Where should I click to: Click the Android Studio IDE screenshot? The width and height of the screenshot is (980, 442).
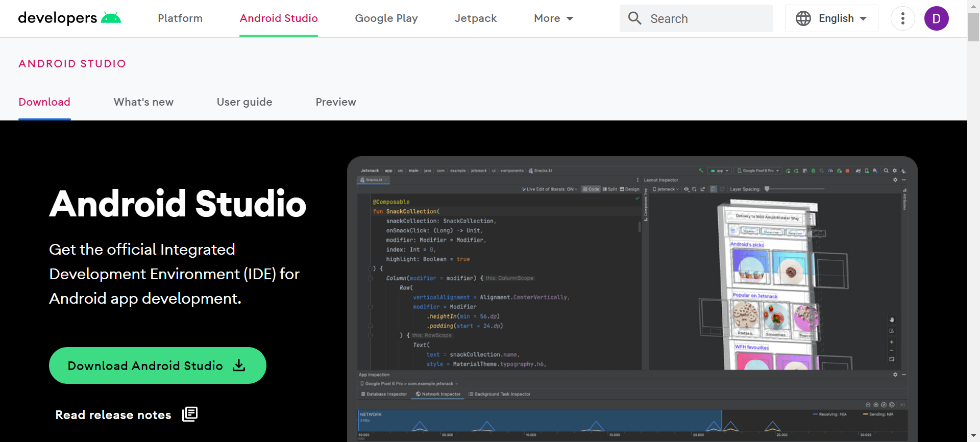tap(632, 299)
